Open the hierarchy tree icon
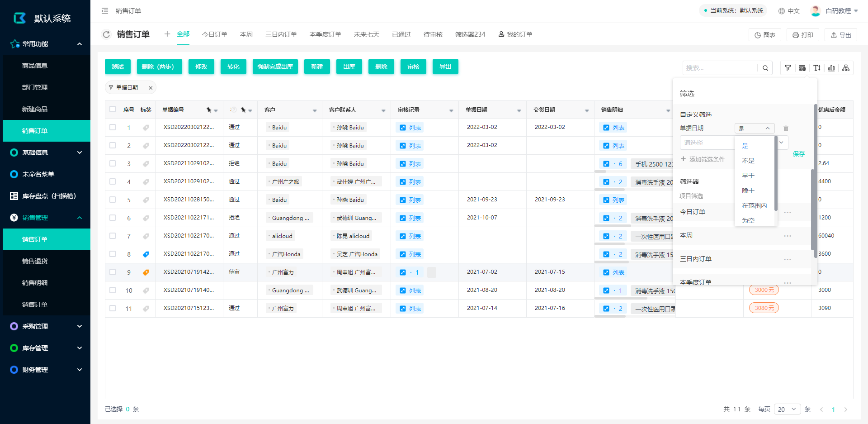Viewport: 868px width, 424px height. (846, 68)
